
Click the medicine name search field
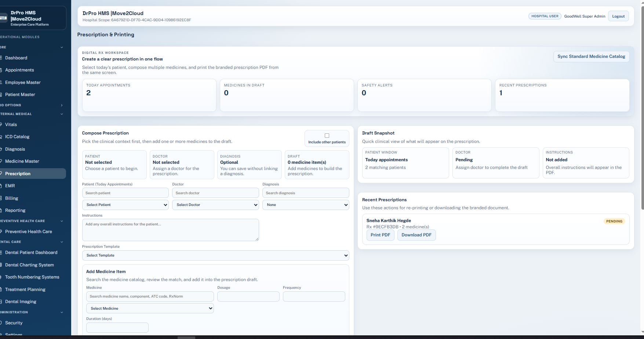[x=150, y=296]
